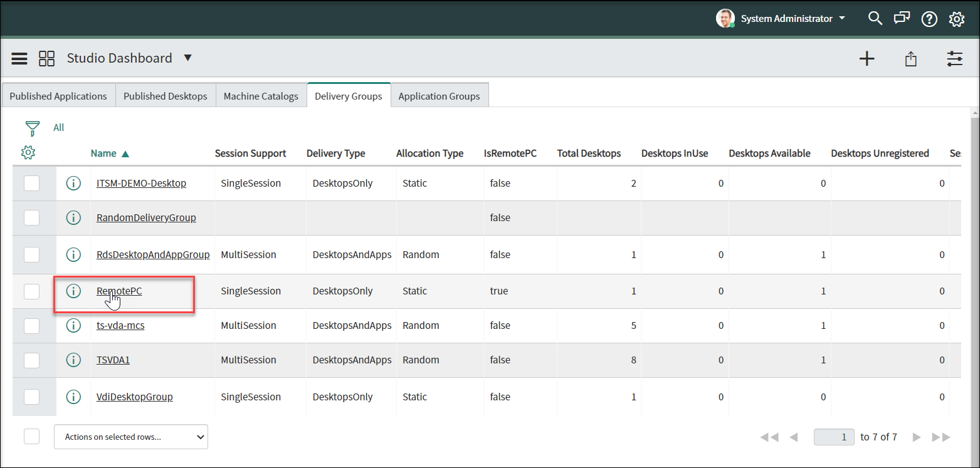Switch to the Published Applications tab
Screen dimensions: 980x468
tap(58, 96)
